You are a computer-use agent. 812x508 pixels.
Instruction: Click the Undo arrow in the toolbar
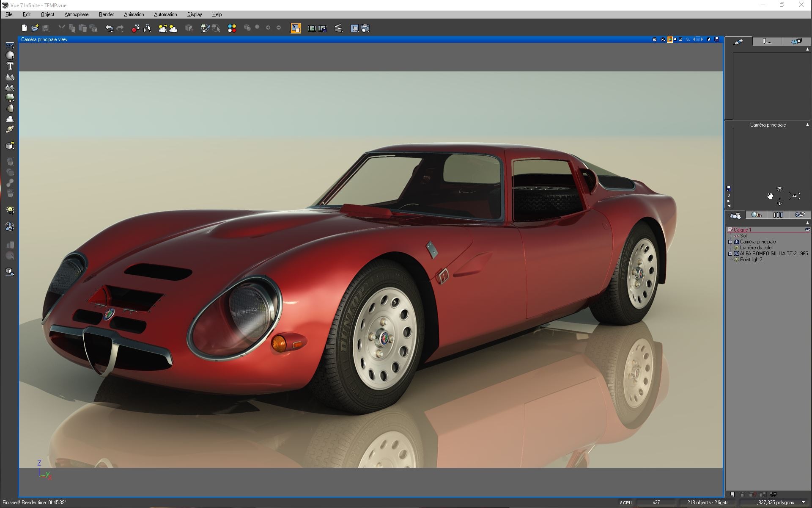[x=109, y=28]
